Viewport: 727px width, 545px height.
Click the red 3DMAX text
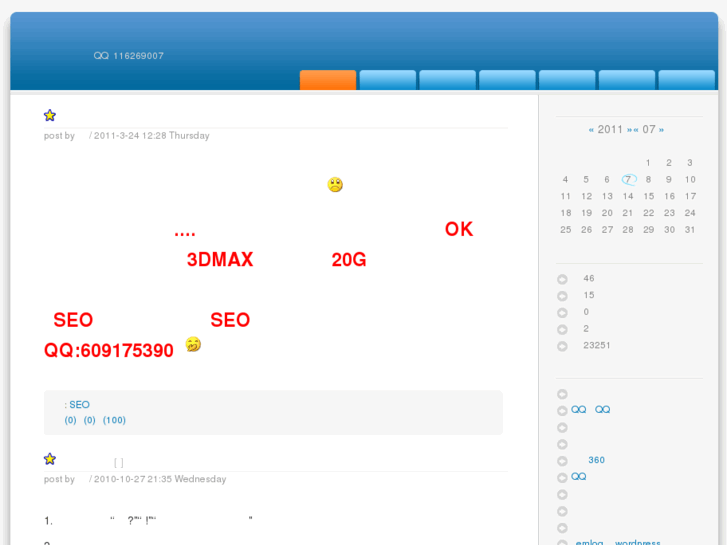coord(220,260)
